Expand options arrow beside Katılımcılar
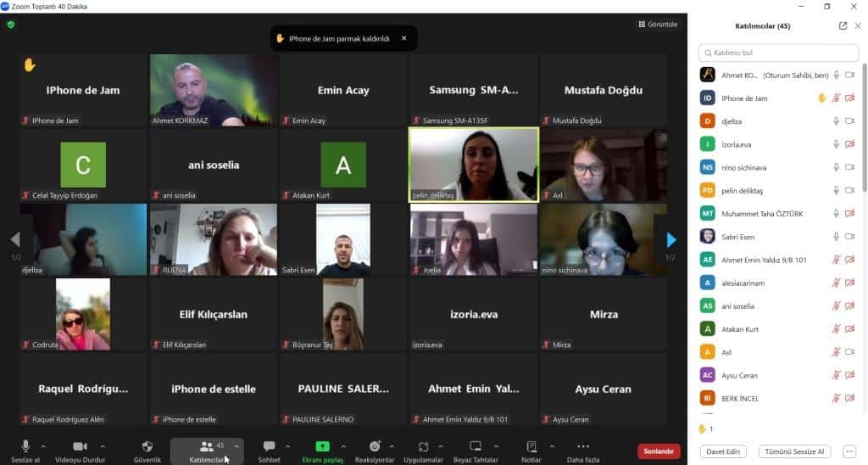The image size is (868, 465). tap(236, 446)
